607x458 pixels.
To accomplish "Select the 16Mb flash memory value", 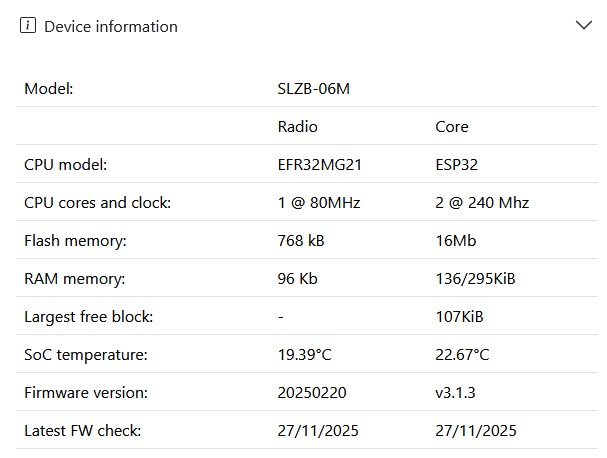I will pyautogui.click(x=455, y=241).
